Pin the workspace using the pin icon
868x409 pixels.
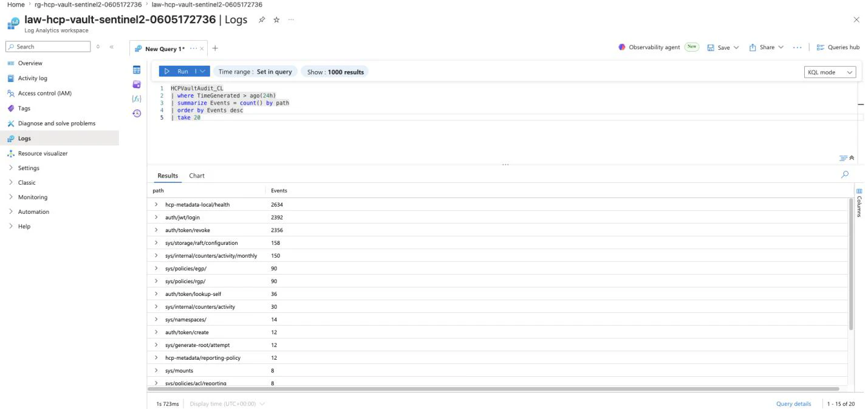[x=262, y=19]
